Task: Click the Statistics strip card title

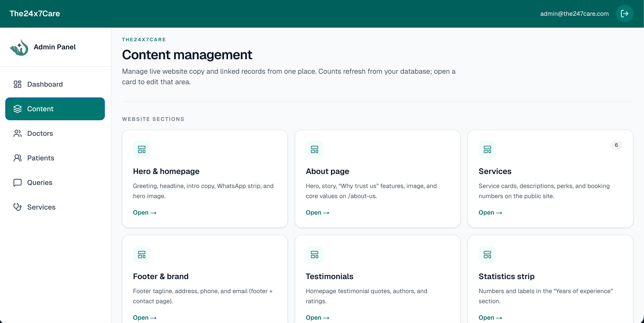Action: tap(506, 276)
